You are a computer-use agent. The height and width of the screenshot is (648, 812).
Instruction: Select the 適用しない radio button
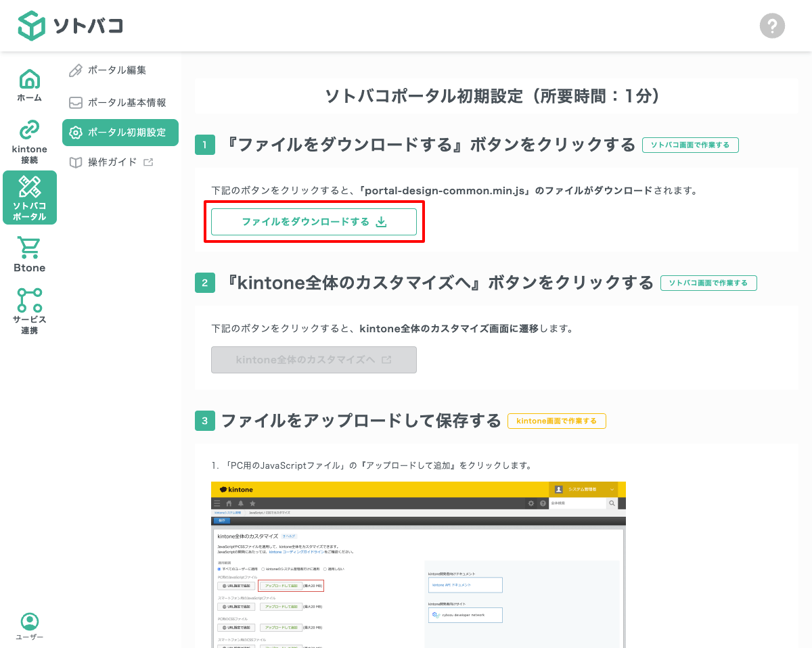point(325,568)
